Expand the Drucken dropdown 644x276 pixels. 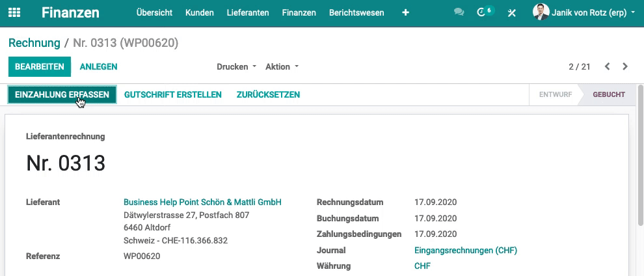(237, 66)
